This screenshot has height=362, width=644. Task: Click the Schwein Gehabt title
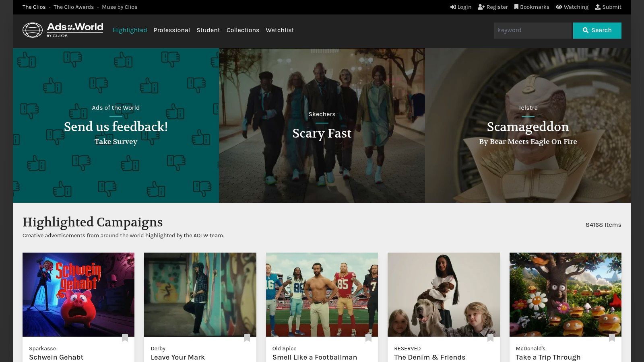point(56,357)
